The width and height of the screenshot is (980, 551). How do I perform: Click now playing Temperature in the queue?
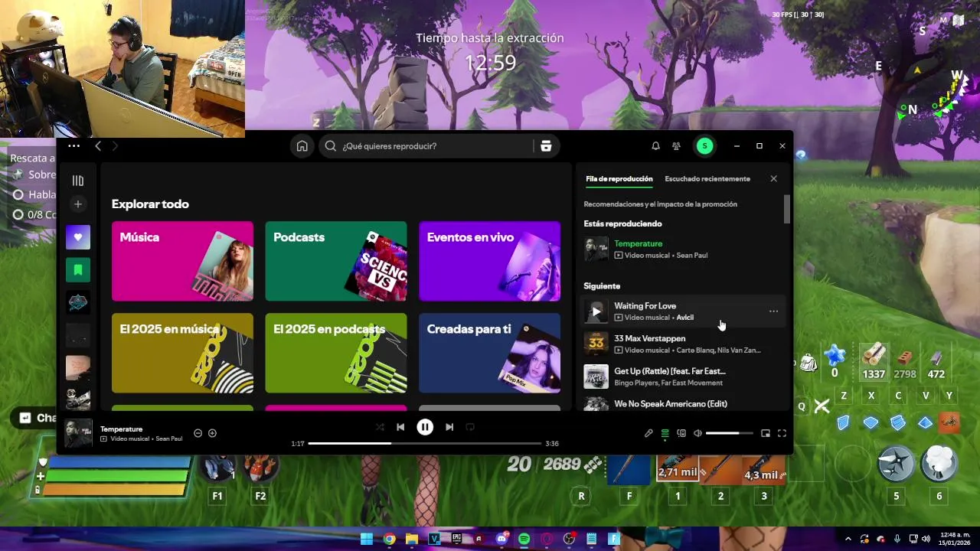[x=684, y=249]
